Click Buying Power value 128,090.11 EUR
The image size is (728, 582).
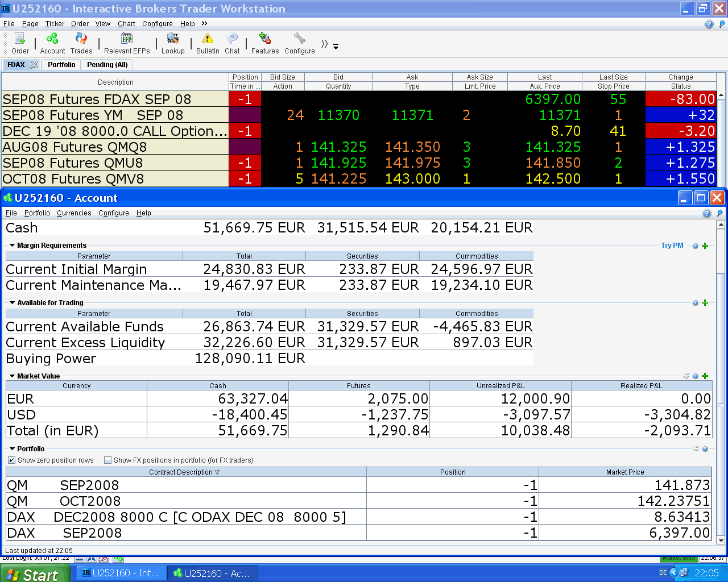pos(250,359)
